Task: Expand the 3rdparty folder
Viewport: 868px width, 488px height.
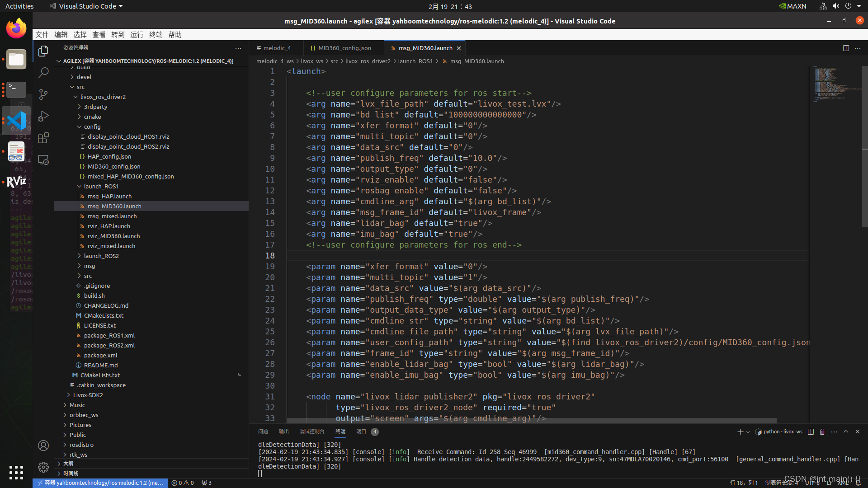Action: point(95,107)
